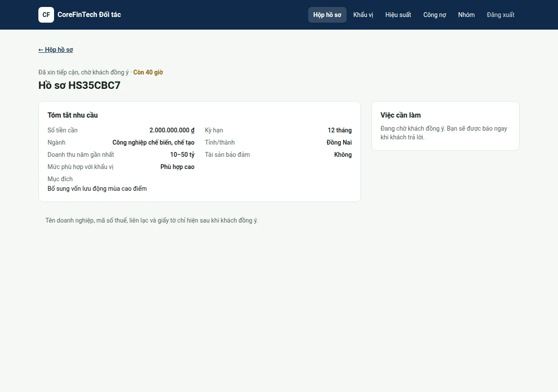Select the collateral value Không
Viewport: 558px width, 392px height.
343,155
